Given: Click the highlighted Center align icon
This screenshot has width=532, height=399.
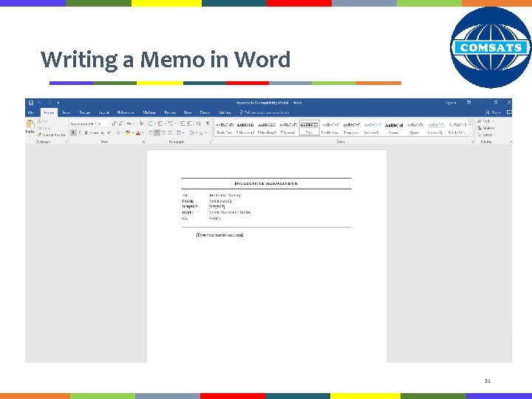Looking at the screenshot, I should (x=157, y=133).
